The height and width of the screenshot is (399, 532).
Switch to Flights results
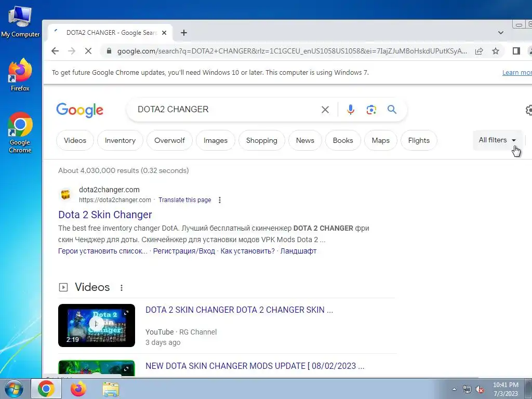[x=419, y=140]
